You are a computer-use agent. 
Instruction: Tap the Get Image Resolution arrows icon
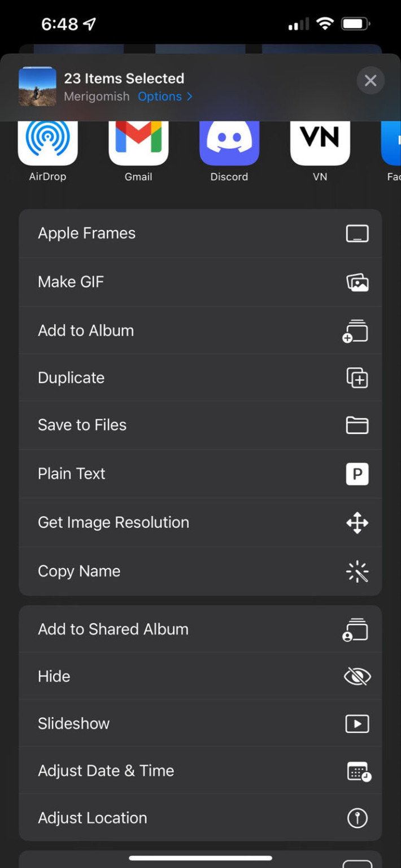(357, 523)
